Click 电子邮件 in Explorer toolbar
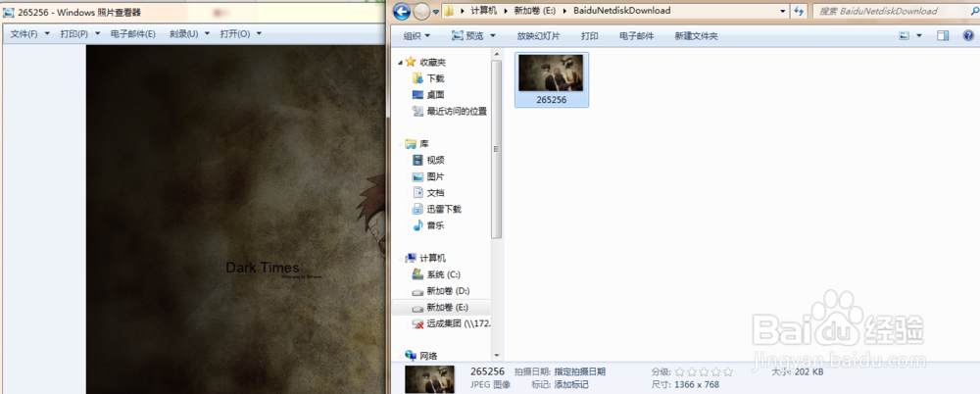Image resolution: width=980 pixels, height=394 pixels. pos(636,36)
